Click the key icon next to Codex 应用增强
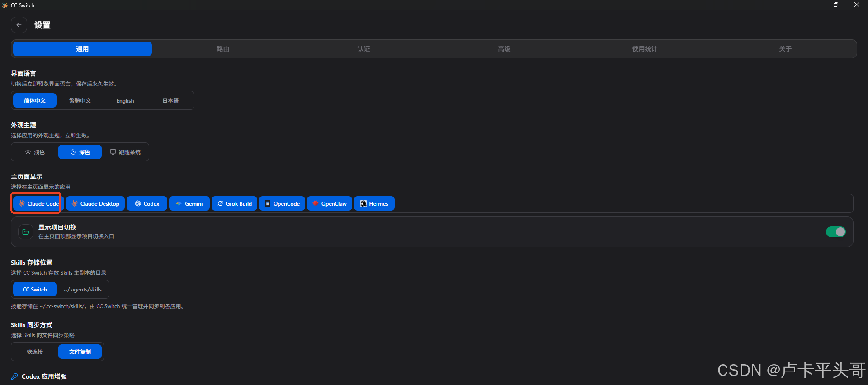This screenshot has width=868, height=385. [14, 376]
